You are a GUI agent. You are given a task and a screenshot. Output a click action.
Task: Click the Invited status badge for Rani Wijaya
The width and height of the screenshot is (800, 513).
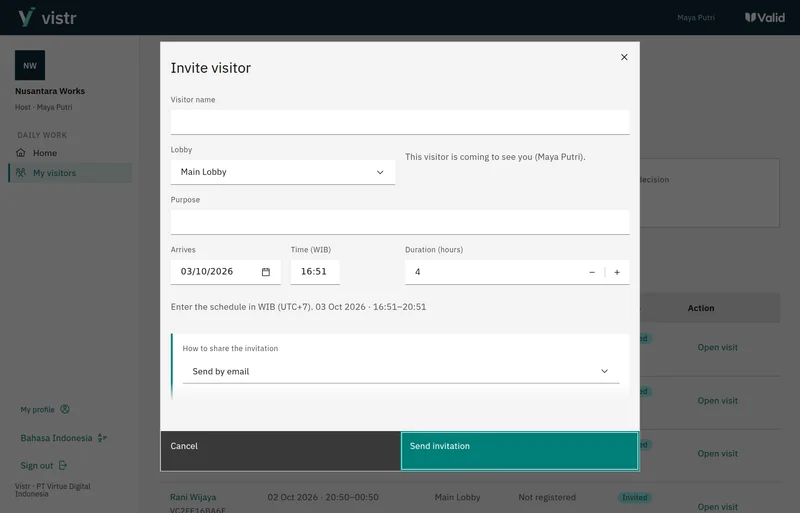click(x=634, y=497)
